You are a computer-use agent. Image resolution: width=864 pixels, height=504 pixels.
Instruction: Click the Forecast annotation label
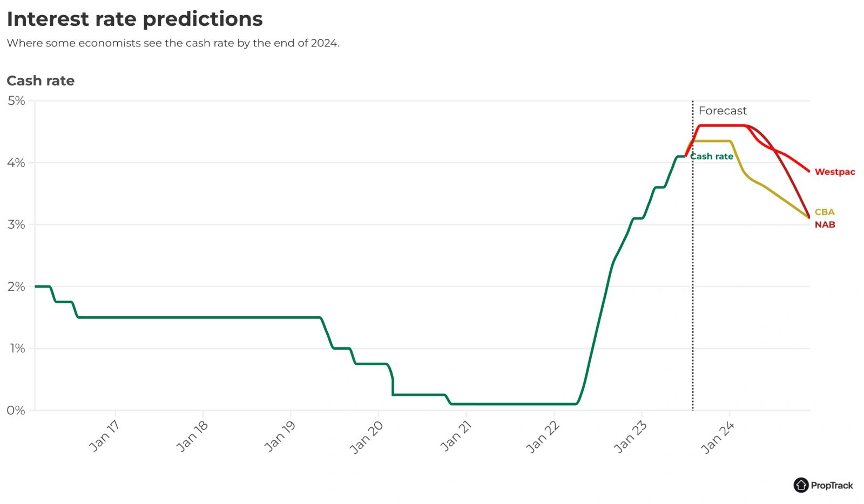tap(722, 111)
